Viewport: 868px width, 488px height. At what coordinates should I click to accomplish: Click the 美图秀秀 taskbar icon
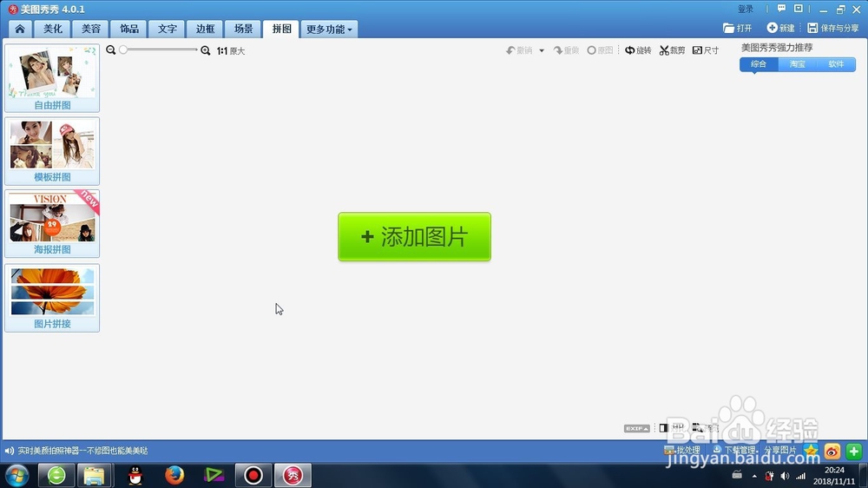pyautogui.click(x=293, y=475)
